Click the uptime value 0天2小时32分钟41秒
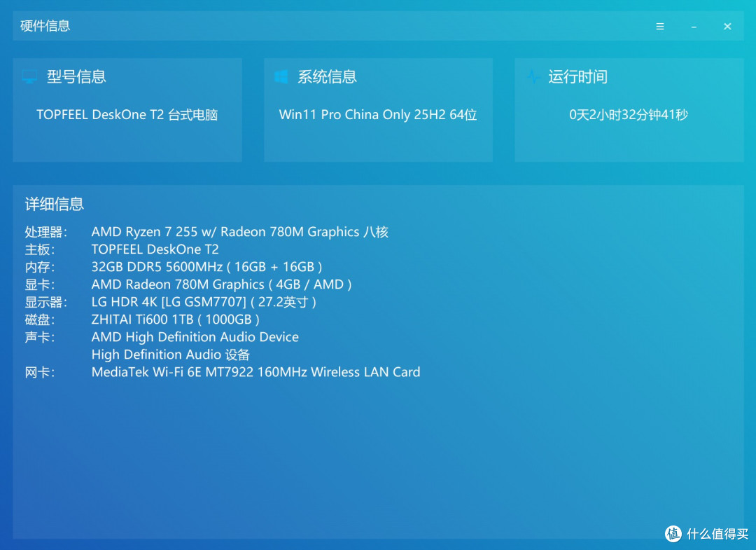Image resolution: width=756 pixels, height=550 pixels. 629,115
